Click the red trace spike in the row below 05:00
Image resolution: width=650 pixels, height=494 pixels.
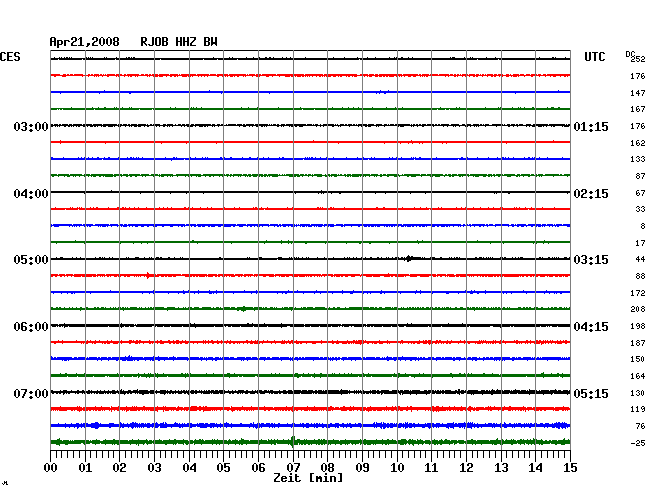click(x=148, y=275)
